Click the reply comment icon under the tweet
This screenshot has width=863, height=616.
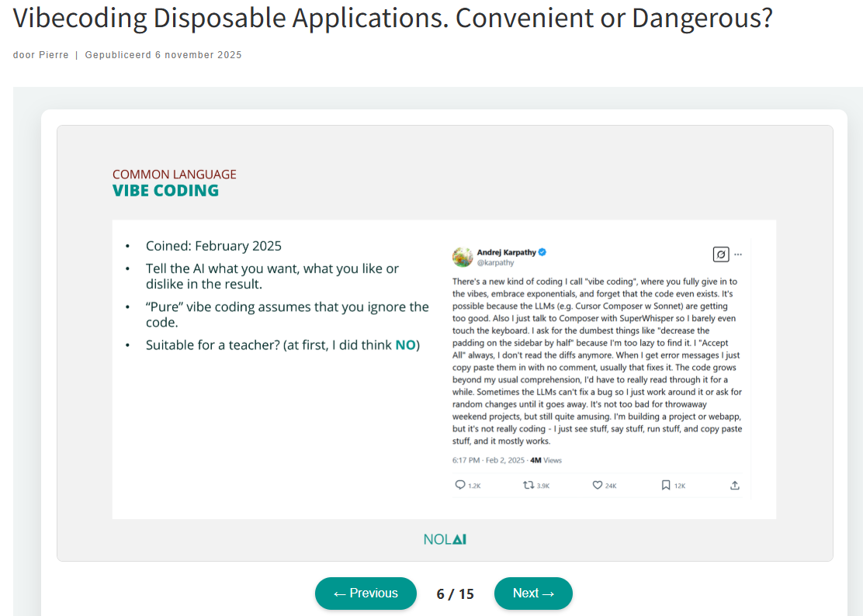click(x=460, y=486)
